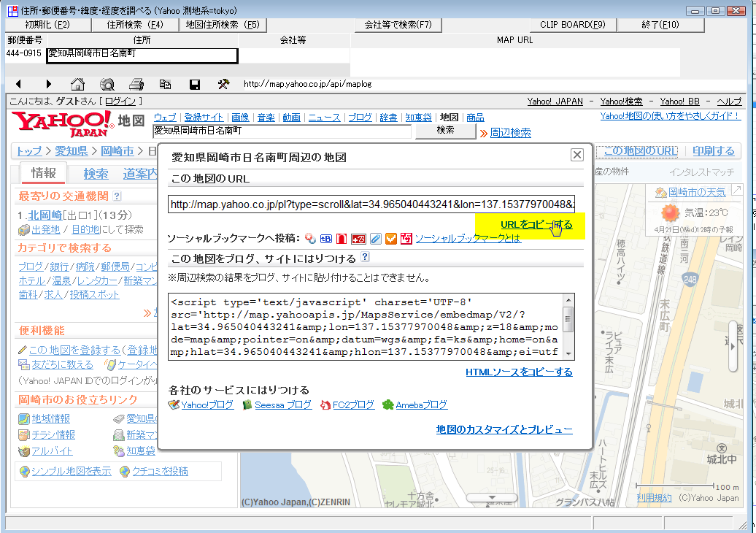Click the basket icon beside チラシ情報
Viewport: 756px width, 533px height.
pos(24,435)
